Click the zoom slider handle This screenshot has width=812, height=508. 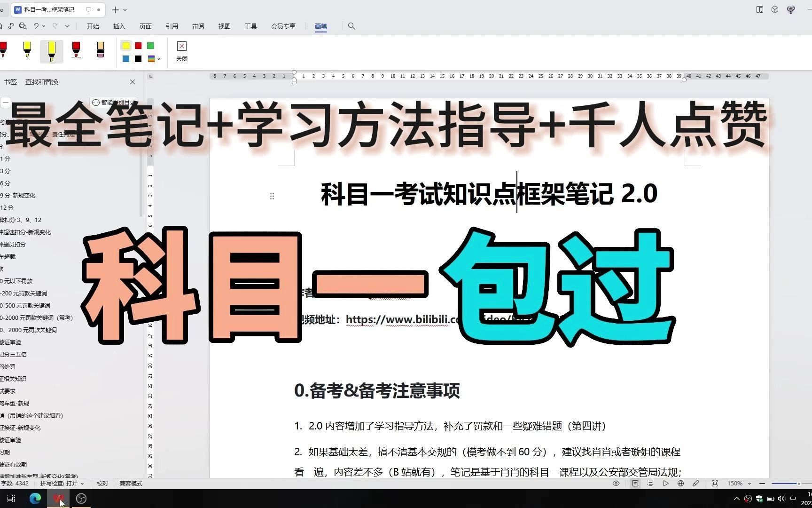(798, 484)
